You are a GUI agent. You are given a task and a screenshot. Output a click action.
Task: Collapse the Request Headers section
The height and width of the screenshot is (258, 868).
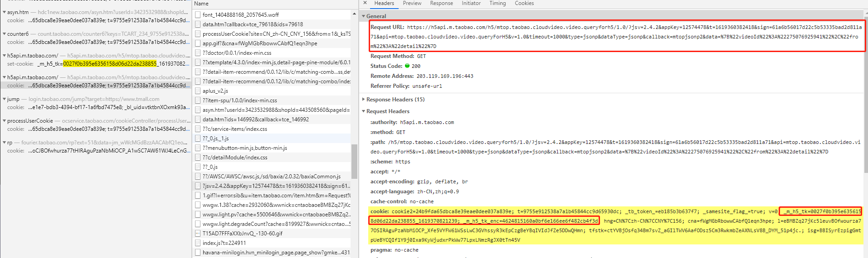tap(364, 111)
